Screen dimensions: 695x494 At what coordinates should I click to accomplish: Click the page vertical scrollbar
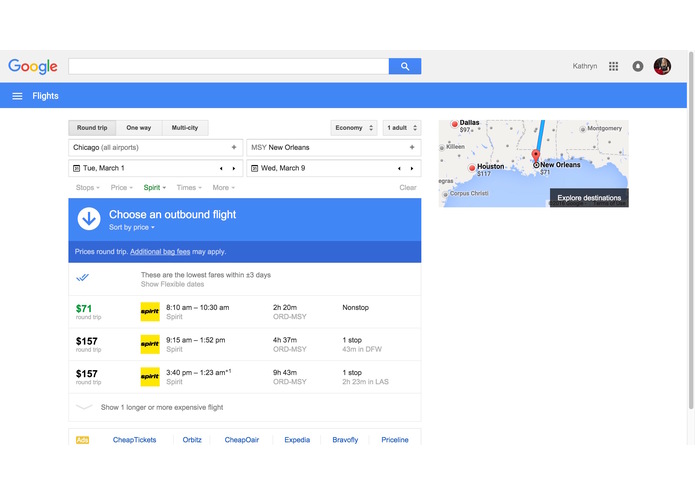691,230
